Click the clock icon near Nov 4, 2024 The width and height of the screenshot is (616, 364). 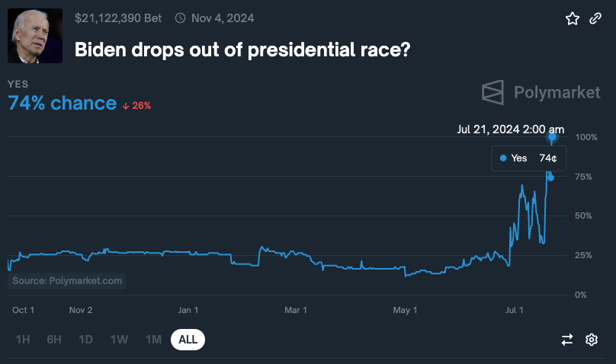click(x=180, y=18)
